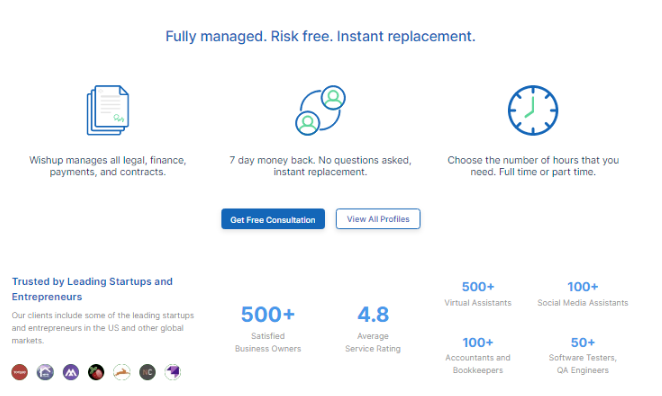Click the legal documents and contracts icon
Viewport: 662px width, 396px height.
[108, 110]
